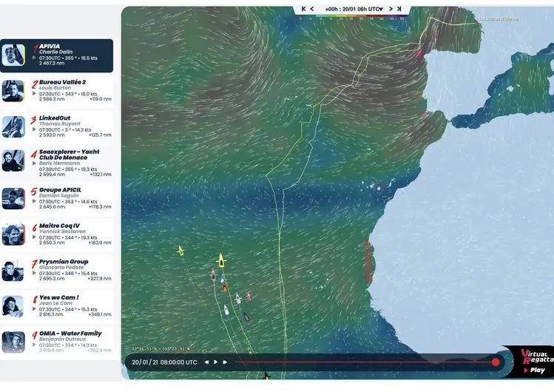Step back one wind forecast hour
Image resolution: width=554 pixels, height=392 pixels.
[x=312, y=9]
